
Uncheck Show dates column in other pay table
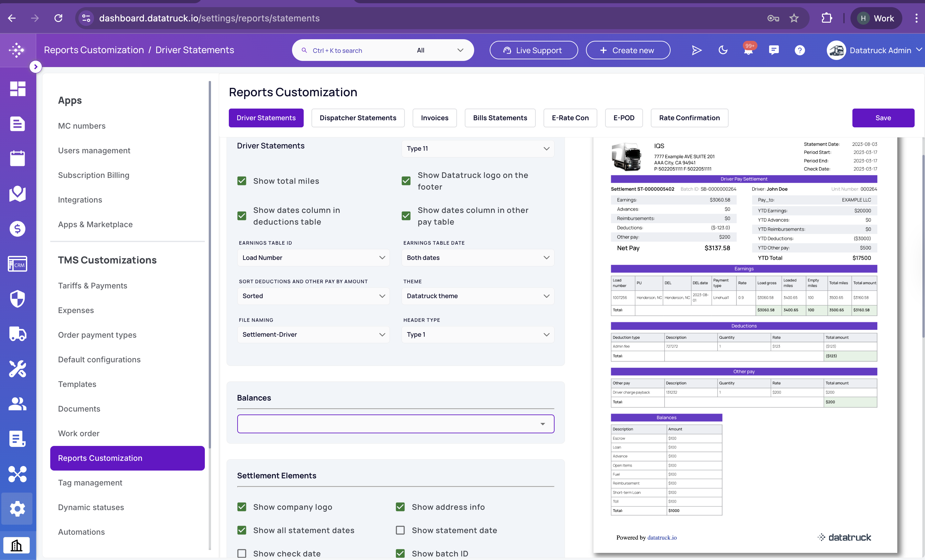(406, 216)
